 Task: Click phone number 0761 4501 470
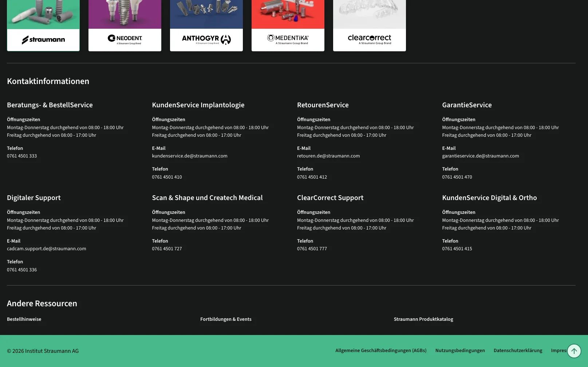(457, 177)
